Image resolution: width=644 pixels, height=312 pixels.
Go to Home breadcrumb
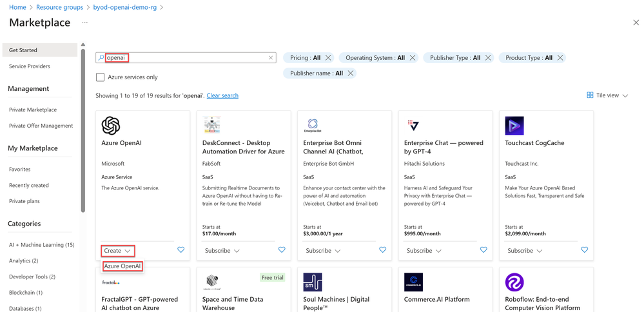coord(17,7)
